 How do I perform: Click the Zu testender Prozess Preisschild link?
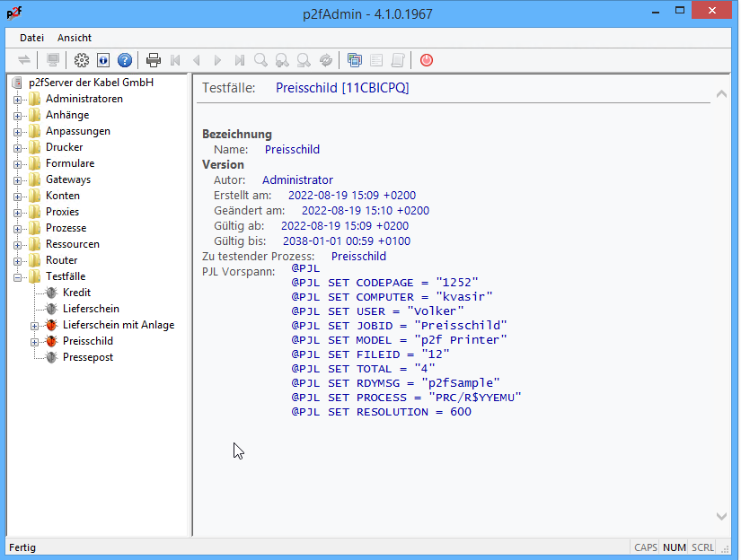358,257
